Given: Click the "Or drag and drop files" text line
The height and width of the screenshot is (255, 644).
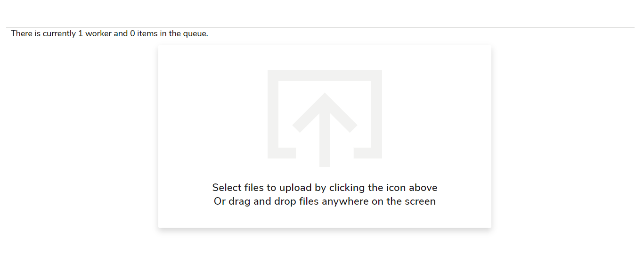Looking at the screenshot, I should tap(324, 201).
